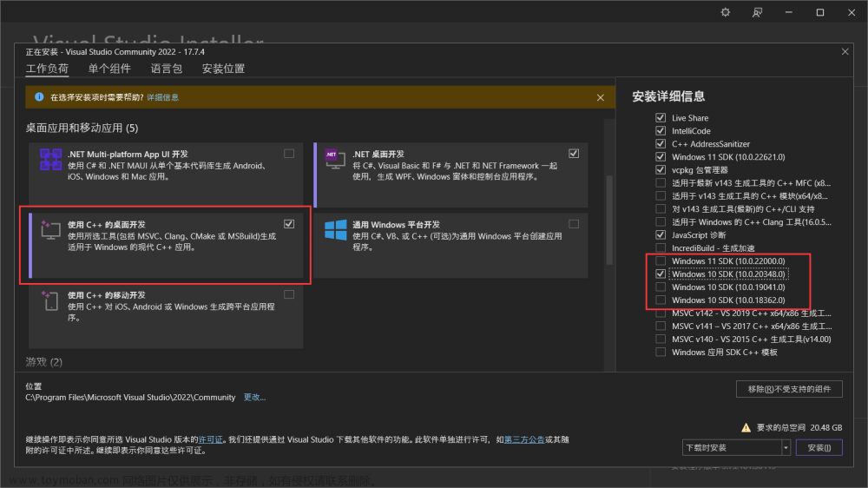Click the blue info icon in banner
868x488 pixels.
point(39,97)
